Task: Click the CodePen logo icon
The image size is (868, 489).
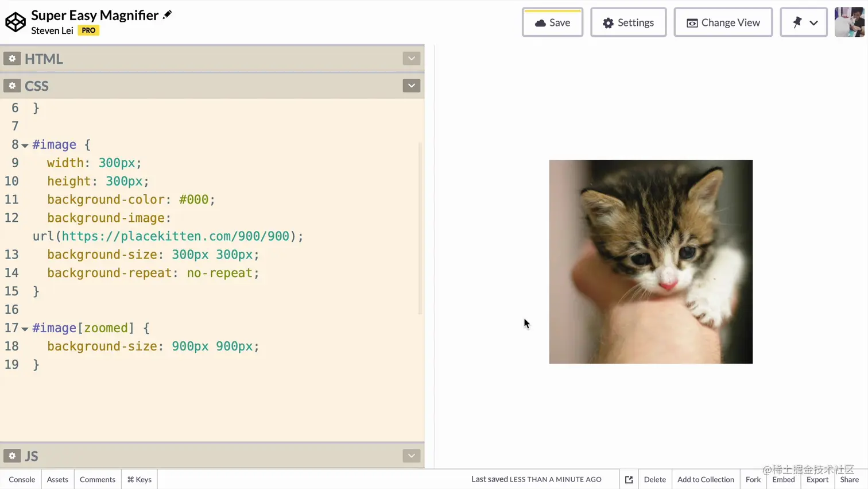Action: pyautogui.click(x=15, y=22)
